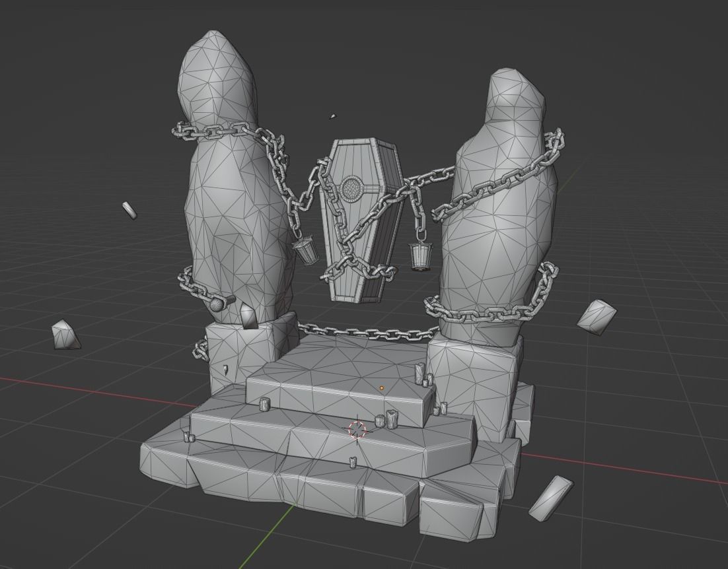Click the circular emblem on the coffin lid
This screenshot has width=728, height=569.
tap(353, 188)
